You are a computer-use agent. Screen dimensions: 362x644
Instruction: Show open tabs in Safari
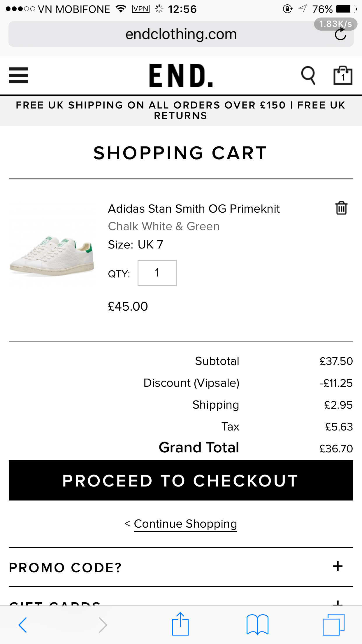click(x=333, y=624)
